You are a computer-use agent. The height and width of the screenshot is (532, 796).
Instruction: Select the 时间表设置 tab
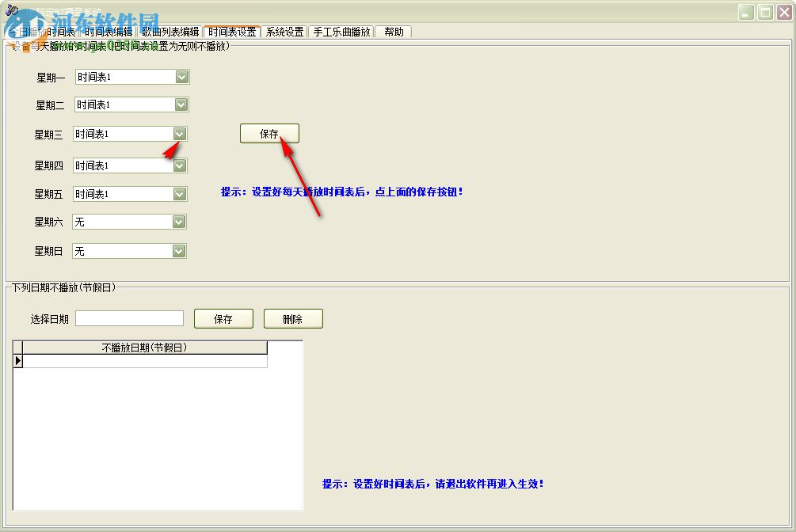tap(232, 32)
